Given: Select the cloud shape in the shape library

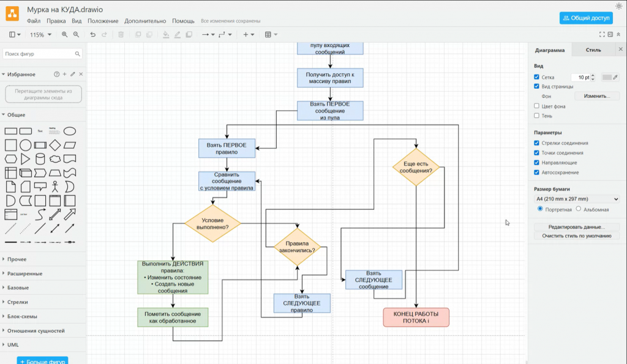Looking at the screenshot, I should [x=55, y=159].
